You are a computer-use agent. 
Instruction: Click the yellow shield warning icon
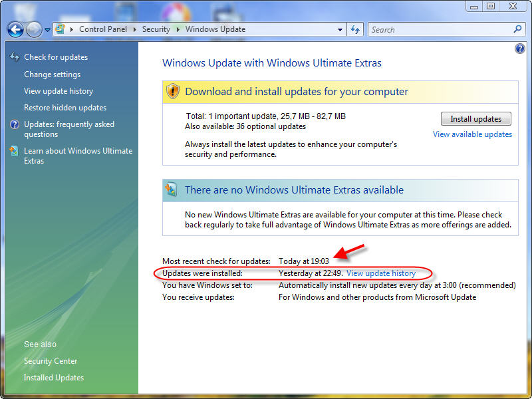pos(173,91)
